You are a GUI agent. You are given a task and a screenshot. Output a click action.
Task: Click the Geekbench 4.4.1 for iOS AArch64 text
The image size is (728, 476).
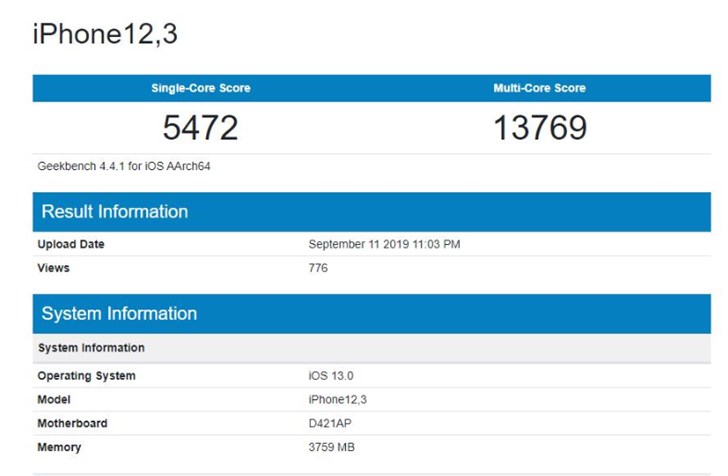click(x=124, y=166)
